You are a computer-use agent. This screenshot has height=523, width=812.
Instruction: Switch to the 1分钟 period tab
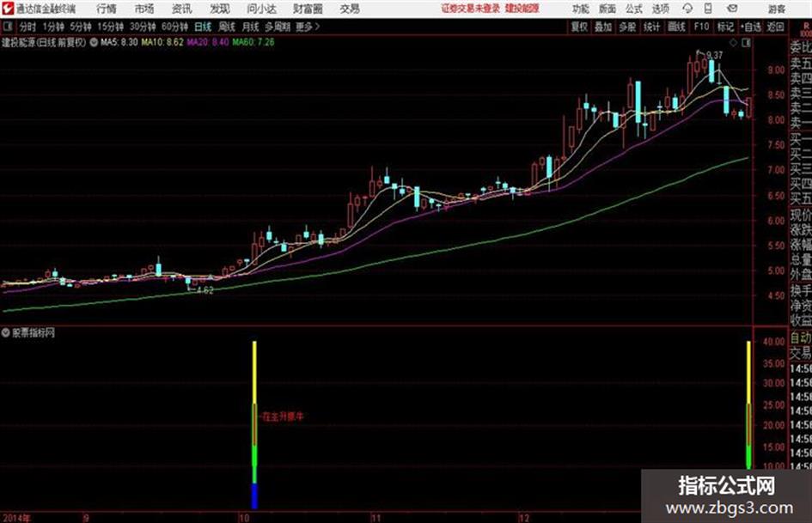52,27
